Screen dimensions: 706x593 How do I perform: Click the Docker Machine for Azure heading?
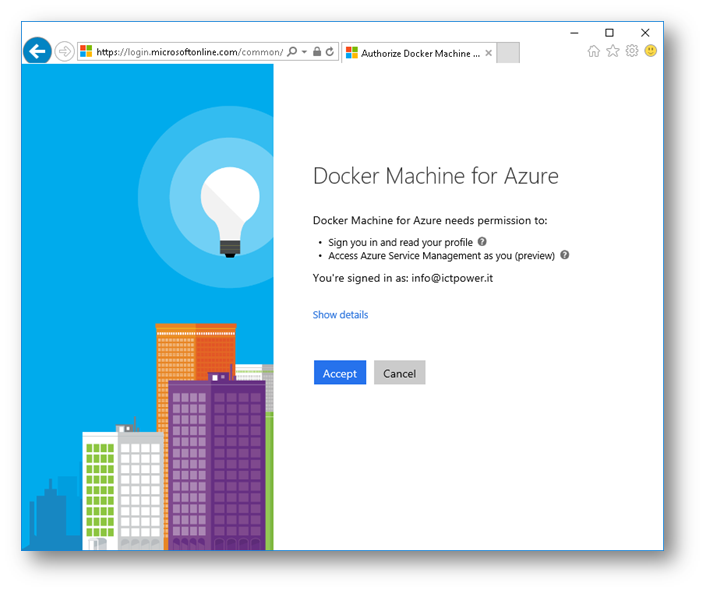(436, 176)
